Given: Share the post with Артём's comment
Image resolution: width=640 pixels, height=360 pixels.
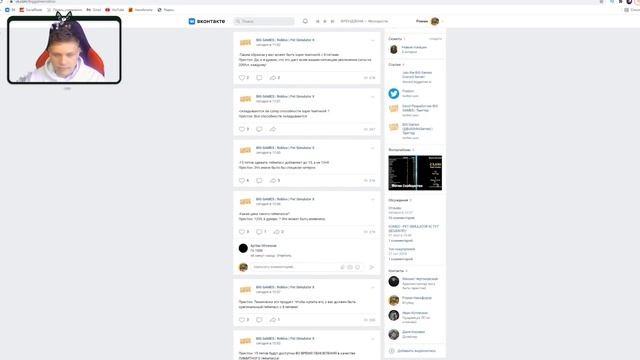Looking at the screenshot, I should click(276, 232).
